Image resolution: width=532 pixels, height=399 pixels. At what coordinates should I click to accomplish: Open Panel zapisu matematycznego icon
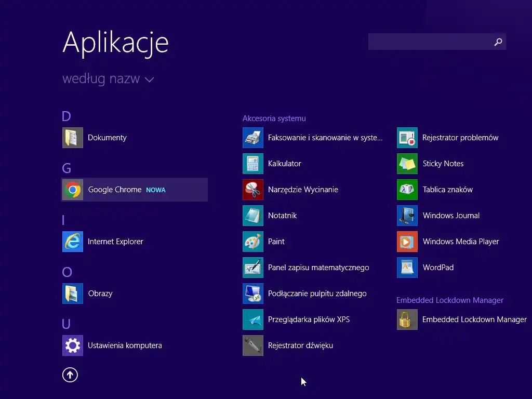tap(253, 268)
